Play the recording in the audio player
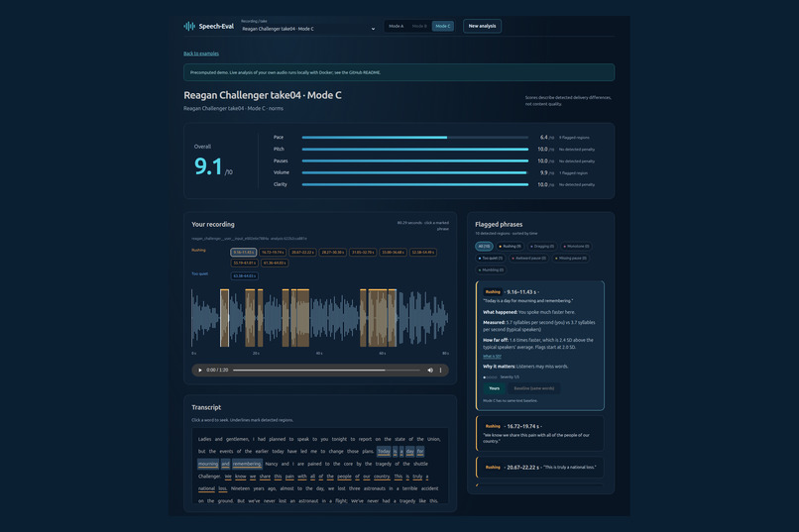The image size is (799, 532). [200, 371]
